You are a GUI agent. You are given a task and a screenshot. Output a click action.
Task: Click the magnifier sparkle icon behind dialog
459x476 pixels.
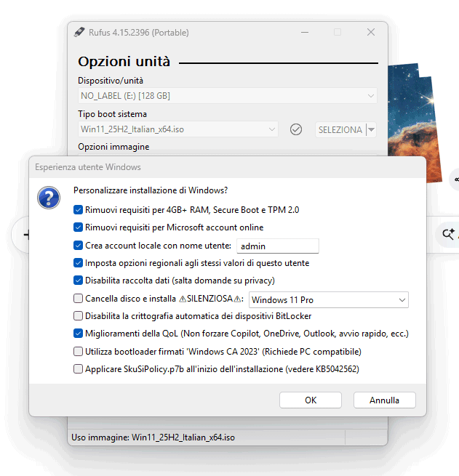tap(449, 234)
